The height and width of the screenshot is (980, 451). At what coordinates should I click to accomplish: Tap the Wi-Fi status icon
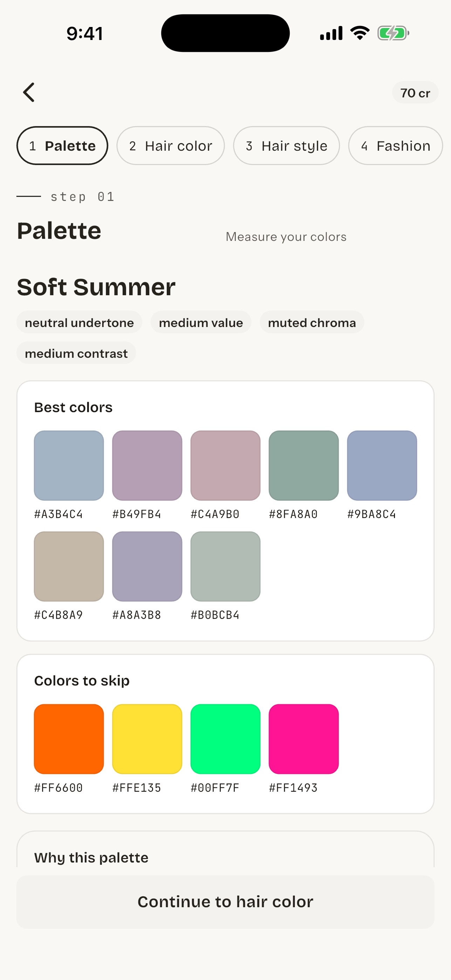[360, 33]
